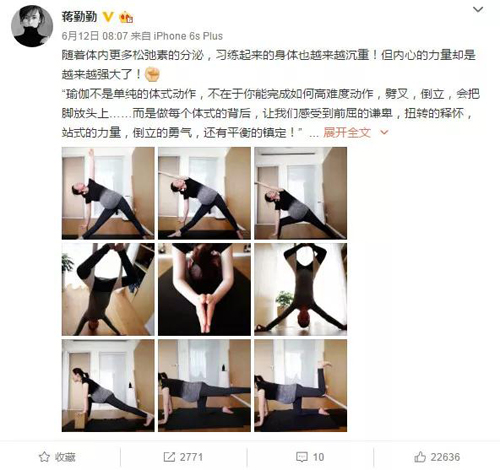This screenshot has height=470, width=500.
Task: Open the bottom-right raised-leg photo thumbnail
Action: [x=300, y=386]
